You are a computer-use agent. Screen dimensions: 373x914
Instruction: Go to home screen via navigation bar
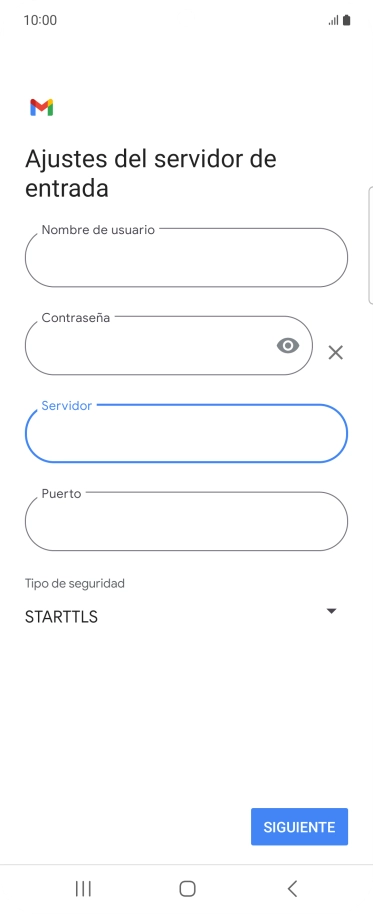[187, 888]
